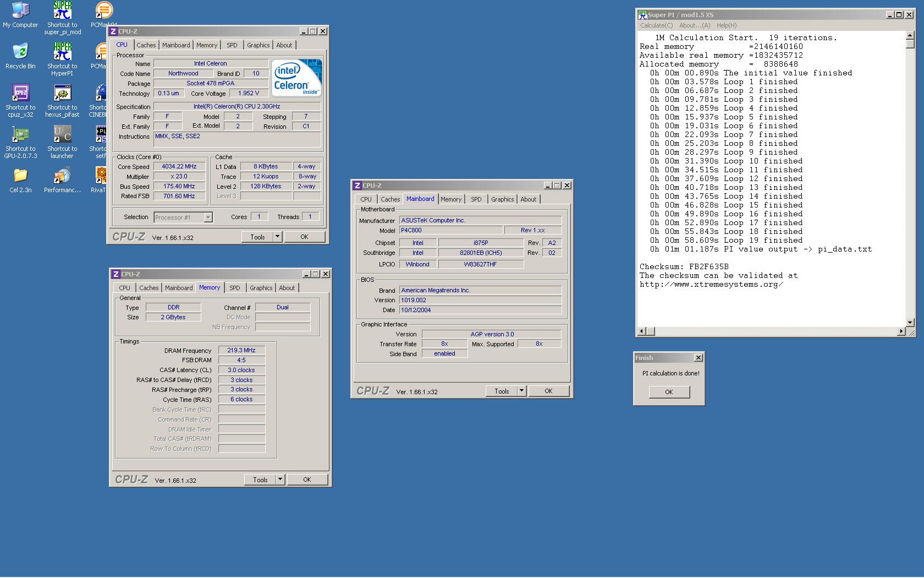
Task: Click the Checksum: FB2F635B line
Action: [x=684, y=267]
